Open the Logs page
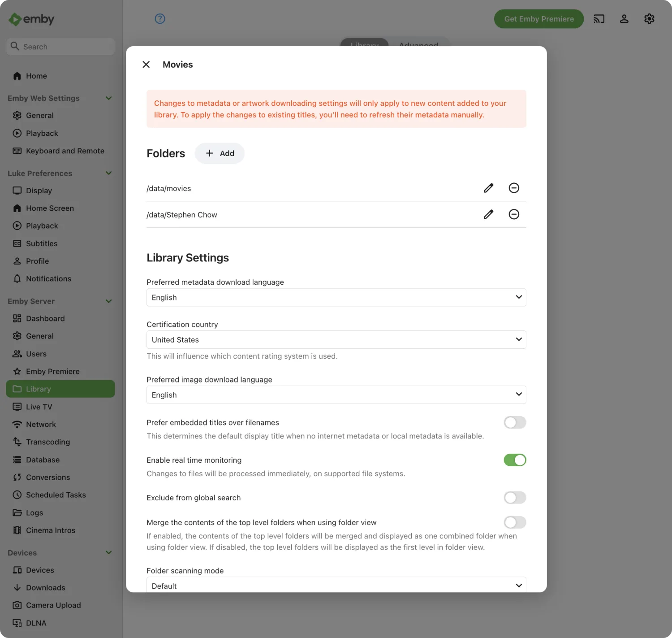 (x=60, y=512)
